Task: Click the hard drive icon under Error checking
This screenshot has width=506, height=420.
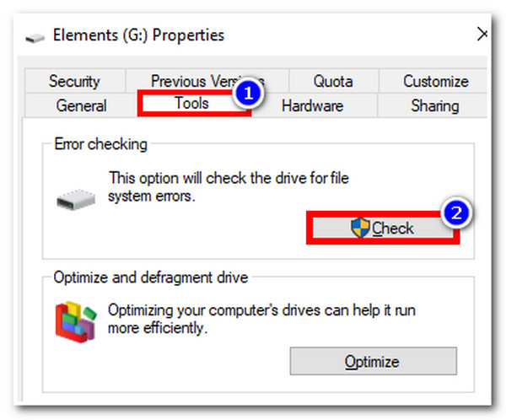Action: [x=76, y=200]
